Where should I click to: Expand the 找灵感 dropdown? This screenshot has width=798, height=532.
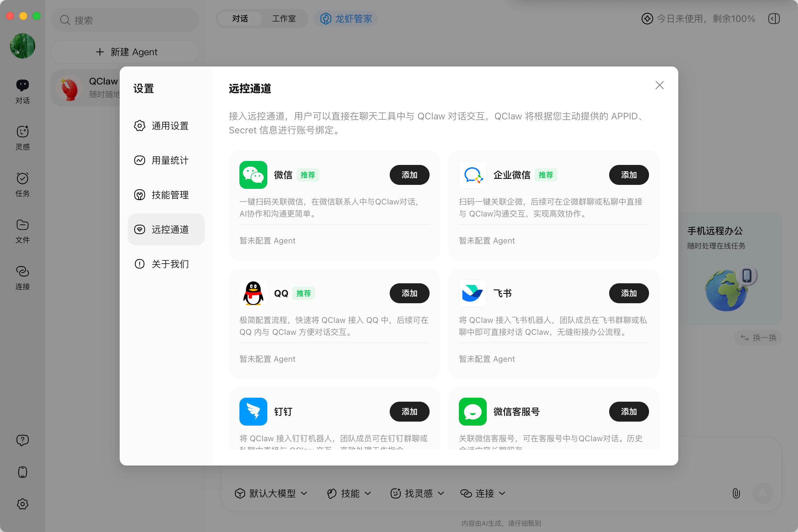(x=417, y=493)
